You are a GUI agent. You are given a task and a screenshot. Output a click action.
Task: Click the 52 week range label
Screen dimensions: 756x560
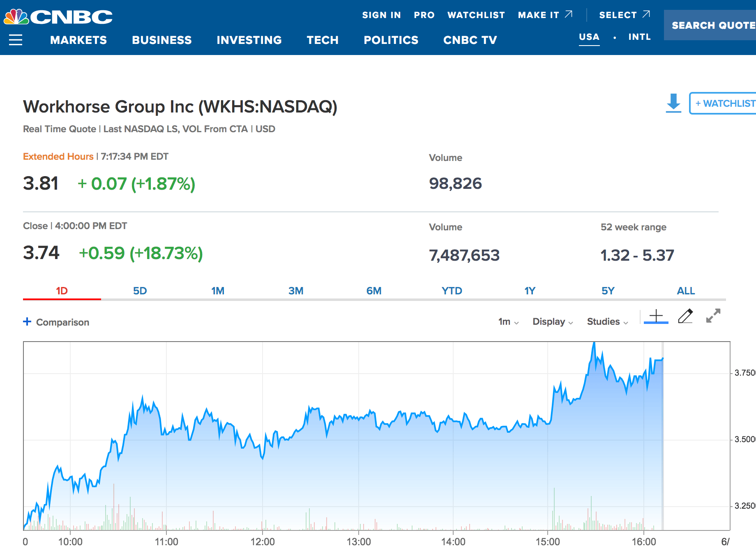[634, 227]
